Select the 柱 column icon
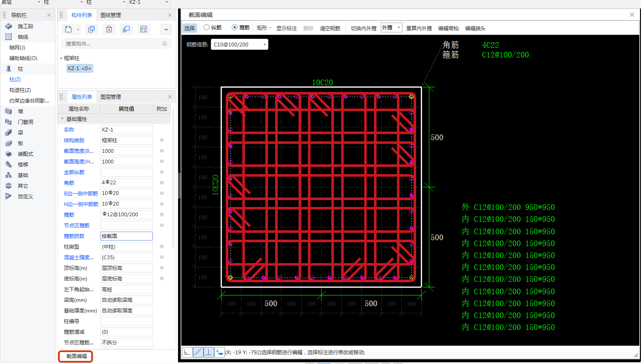The image size is (641, 364). [x=9, y=69]
